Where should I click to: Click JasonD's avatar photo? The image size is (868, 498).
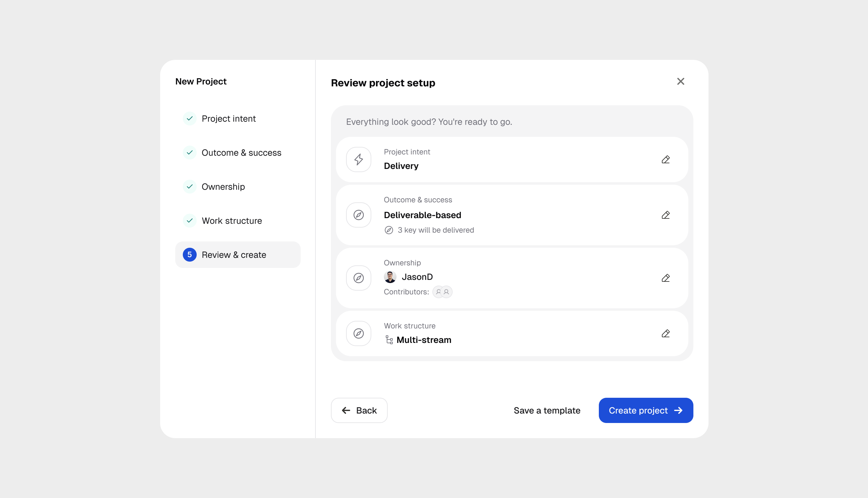390,277
